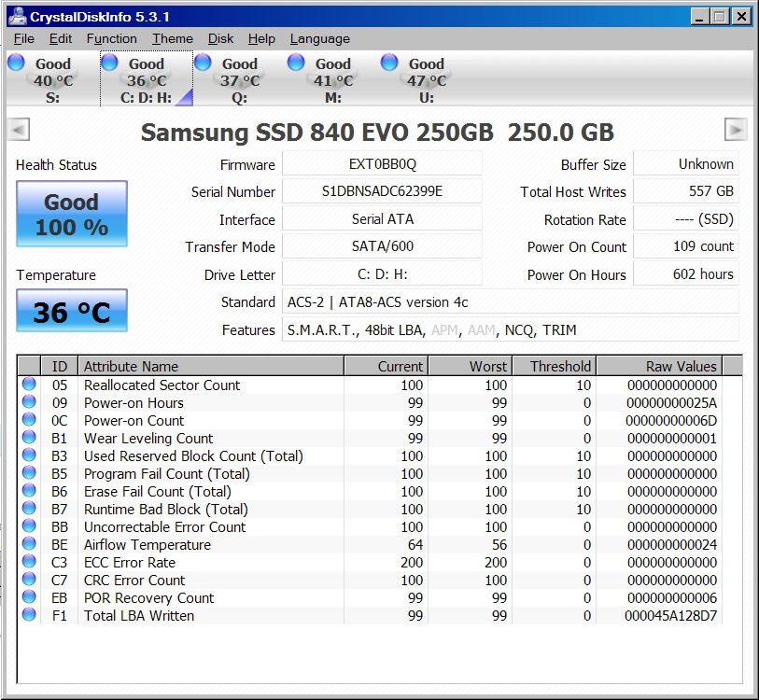This screenshot has height=700, width=759.
Task: Click status orb for Erase Fail Count
Action: (x=29, y=491)
